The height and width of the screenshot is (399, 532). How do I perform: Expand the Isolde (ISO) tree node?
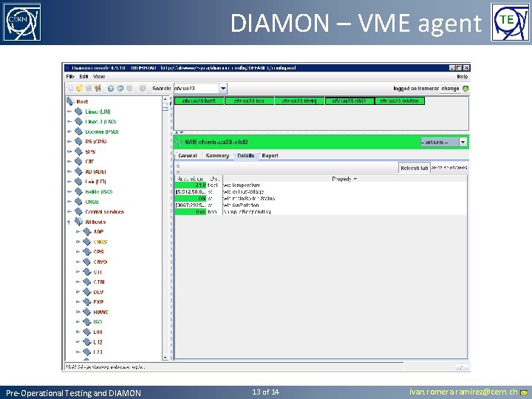69,191
